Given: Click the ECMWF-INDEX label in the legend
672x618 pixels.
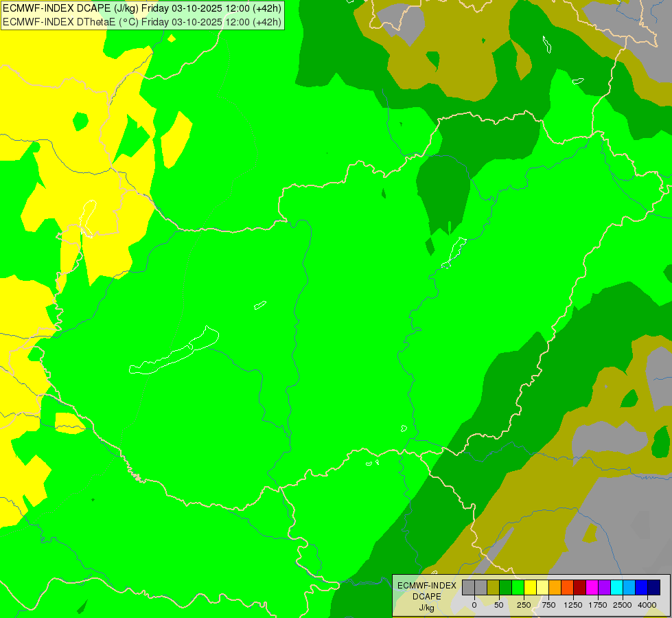Looking at the screenshot, I should 427,586.
